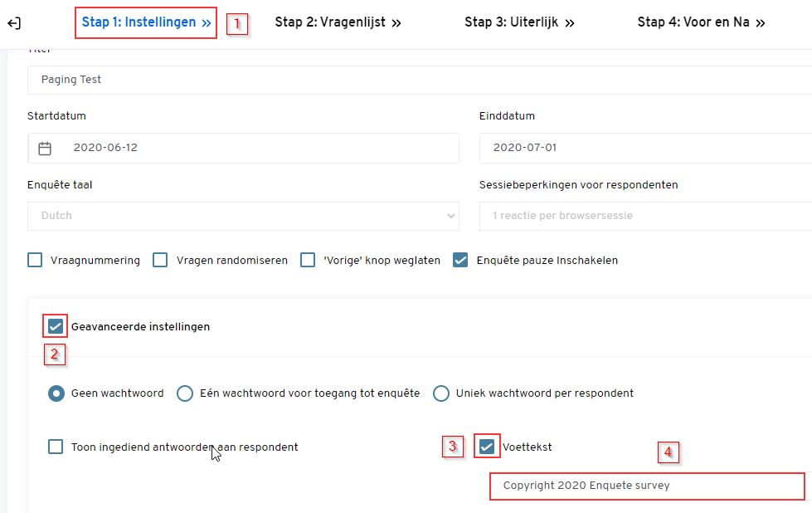Click the footer text field with Copyright 2020
The image size is (812, 513).
(647, 486)
